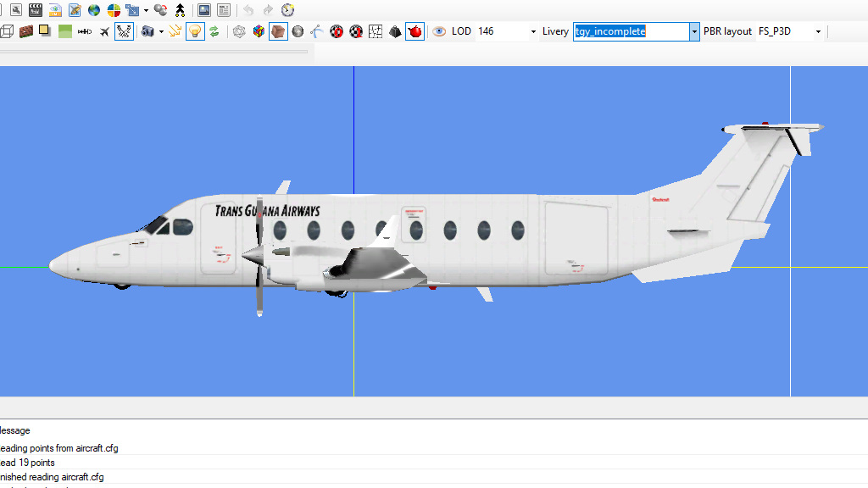Click the brick wall with grass icon
This screenshot has width=868, height=488.
pos(26,31)
